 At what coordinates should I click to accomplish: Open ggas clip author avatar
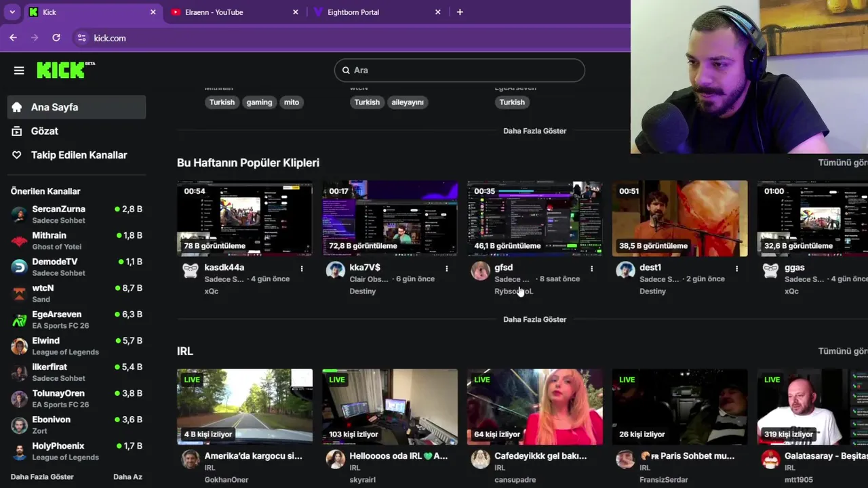click(x=770, y=270)
